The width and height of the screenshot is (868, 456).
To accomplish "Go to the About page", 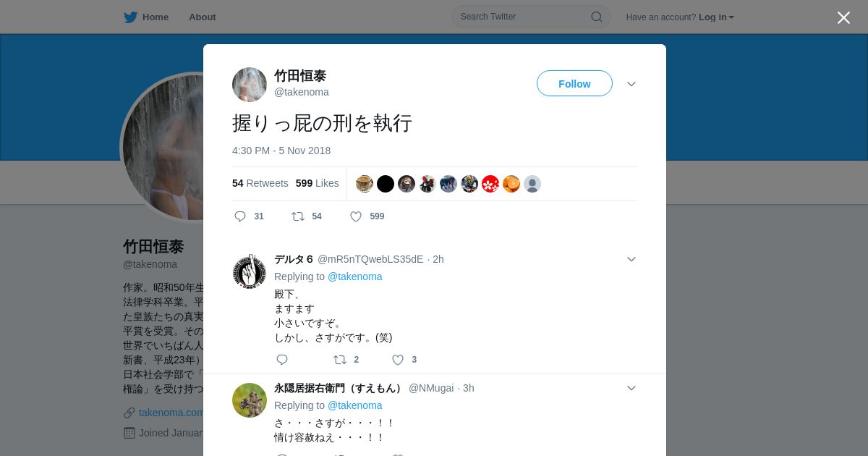I will coord(203,17).
